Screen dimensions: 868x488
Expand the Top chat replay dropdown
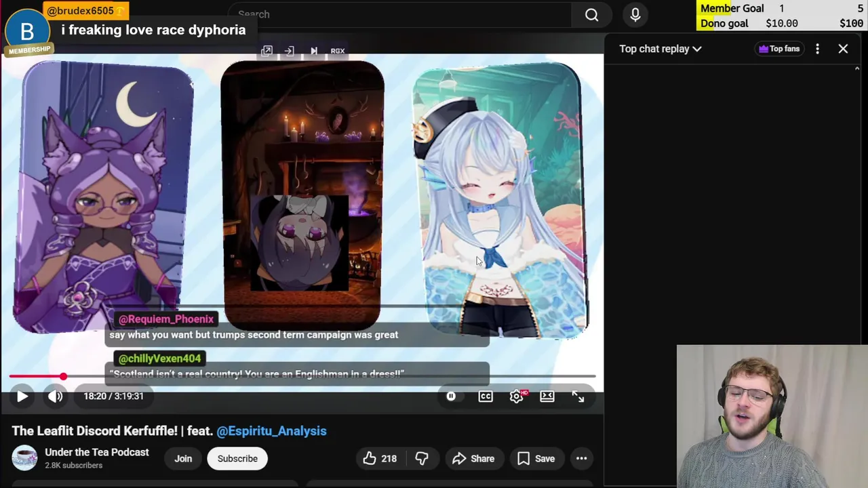660,49
